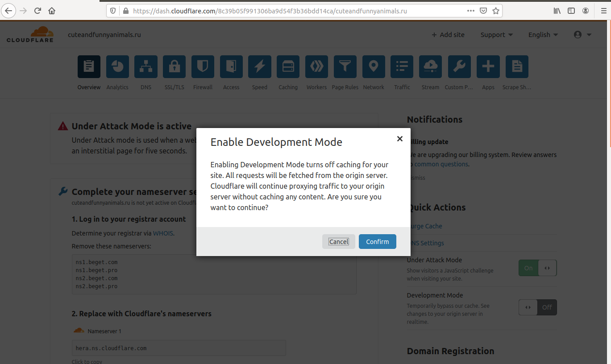Open the DNS network icon
611x364 pixels.
146,67
